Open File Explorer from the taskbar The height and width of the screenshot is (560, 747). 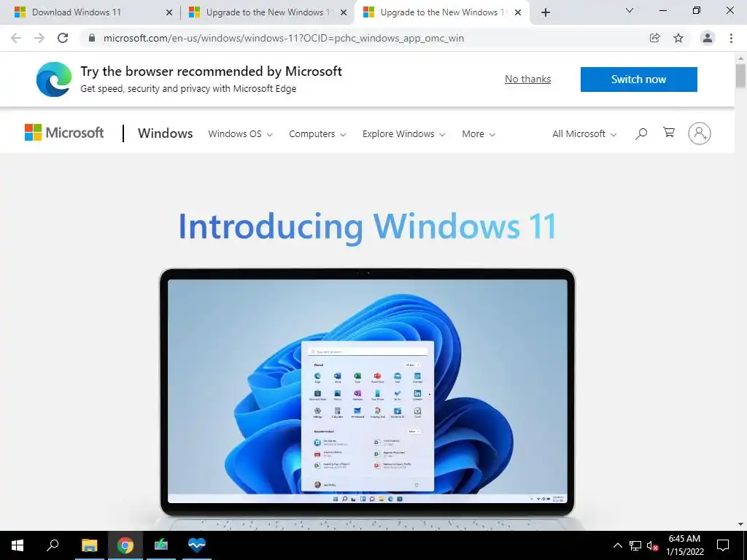(89, 545)
